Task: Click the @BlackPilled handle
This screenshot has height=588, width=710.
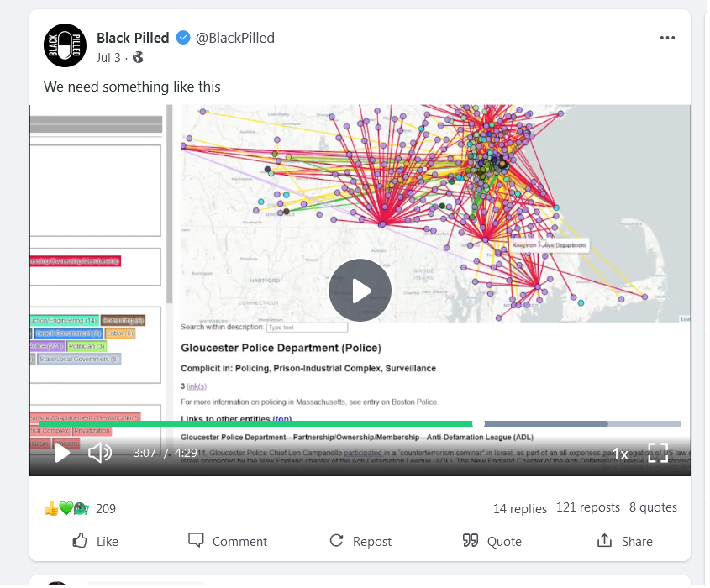Action: point(235,38)
